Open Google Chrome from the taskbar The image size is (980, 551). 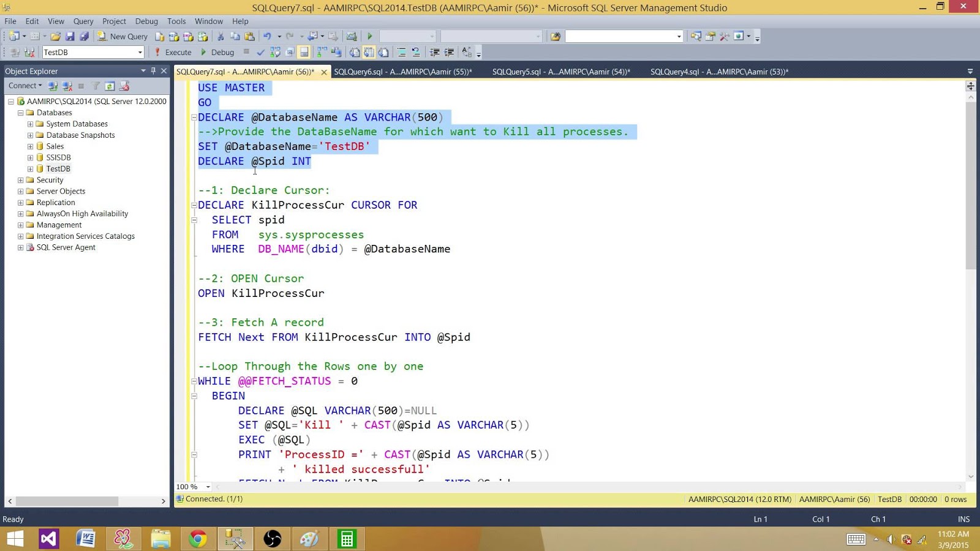click(x=198, y=539)
